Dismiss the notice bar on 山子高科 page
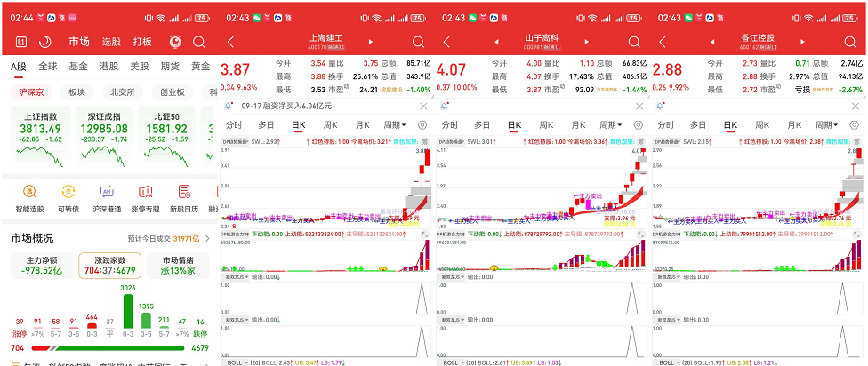This screenshot has height=366, width=868. 639,106
